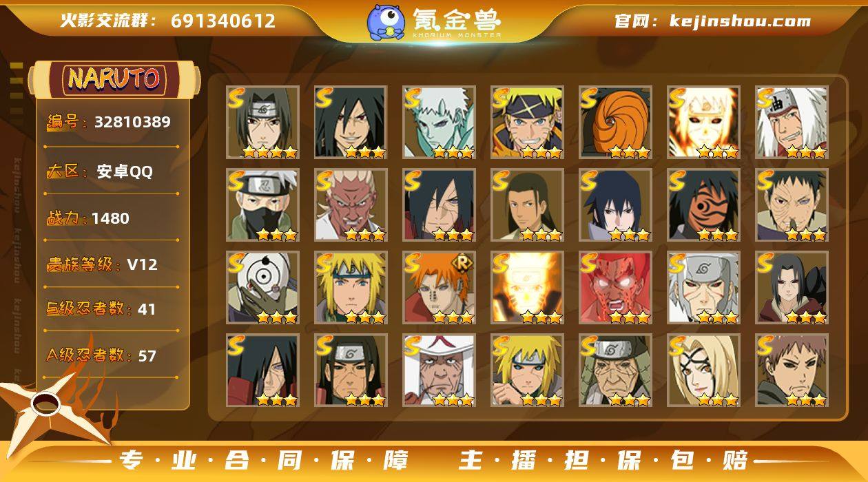Click the Khorium Monster blue mascot logo
This screenshot has width=868, height=482.
(386, 21)
